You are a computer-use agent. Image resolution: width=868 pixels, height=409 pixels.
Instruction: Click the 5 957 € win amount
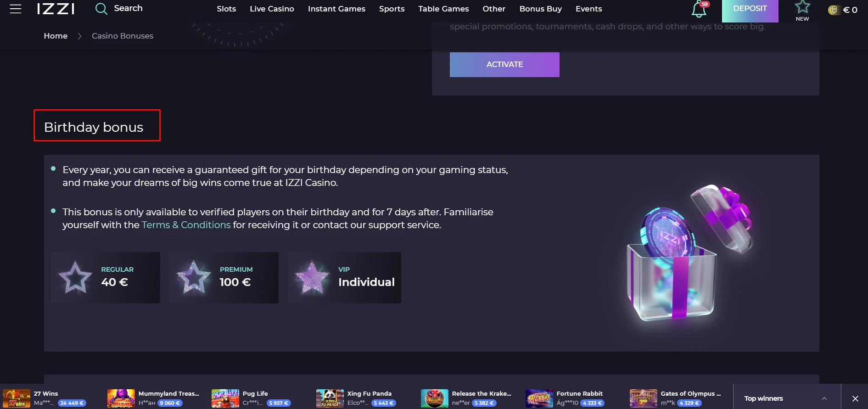click(279, 403)
